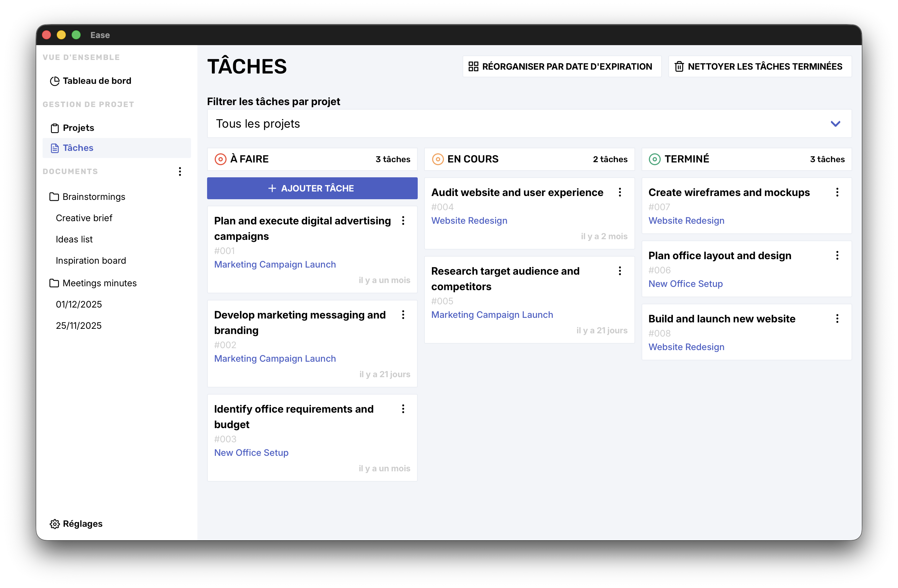The height and width of the screenshot is (588, 898).
Task: Open options menu for Audit website task
Action: [x=620, y=192]
